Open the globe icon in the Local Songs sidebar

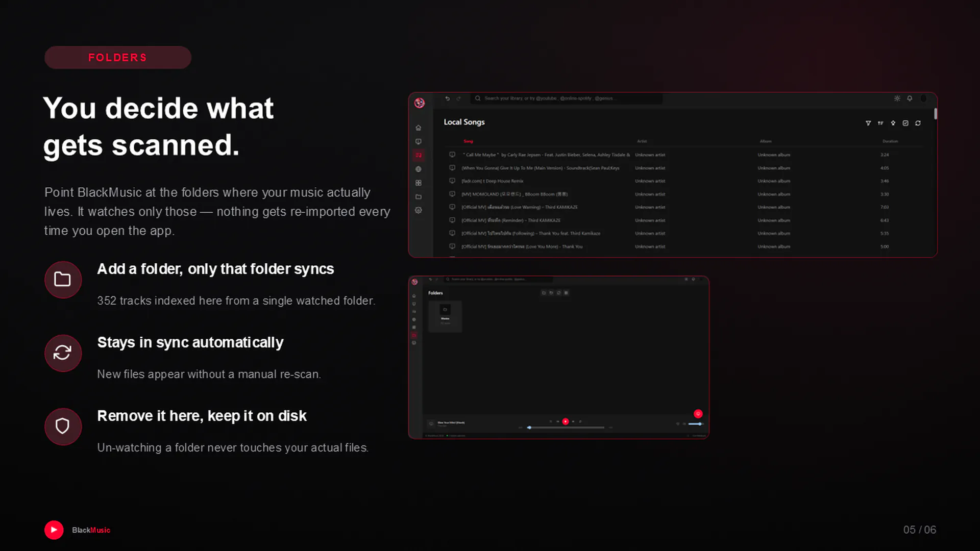point(419,169)
